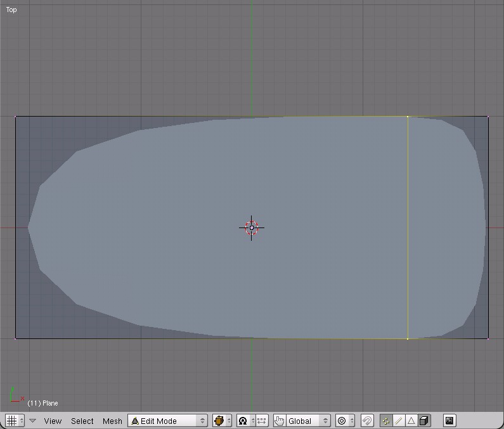Toggle the snap magnet icon

[367, 421]
